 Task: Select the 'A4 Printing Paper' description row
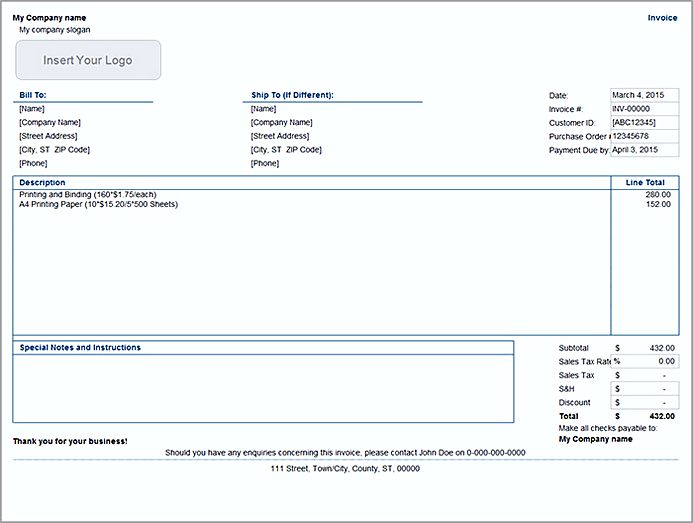pyautogui.click(x=99, y=204)
